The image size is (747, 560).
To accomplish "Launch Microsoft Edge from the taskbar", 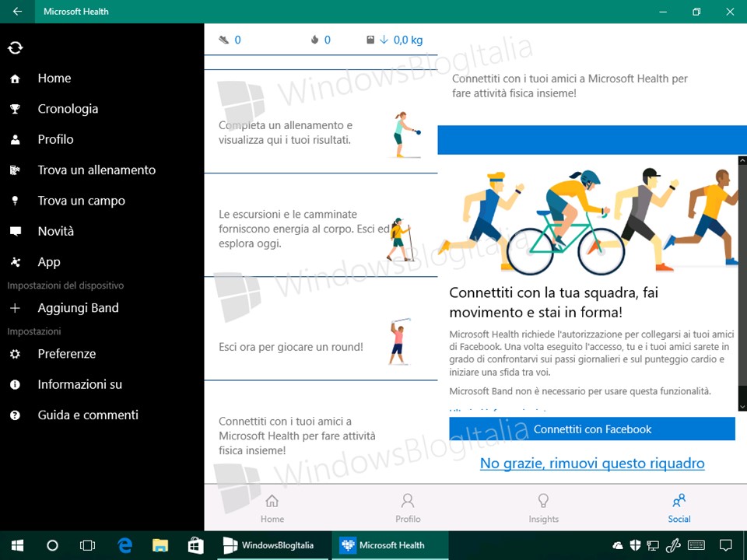I will click(x=124, y=545).
